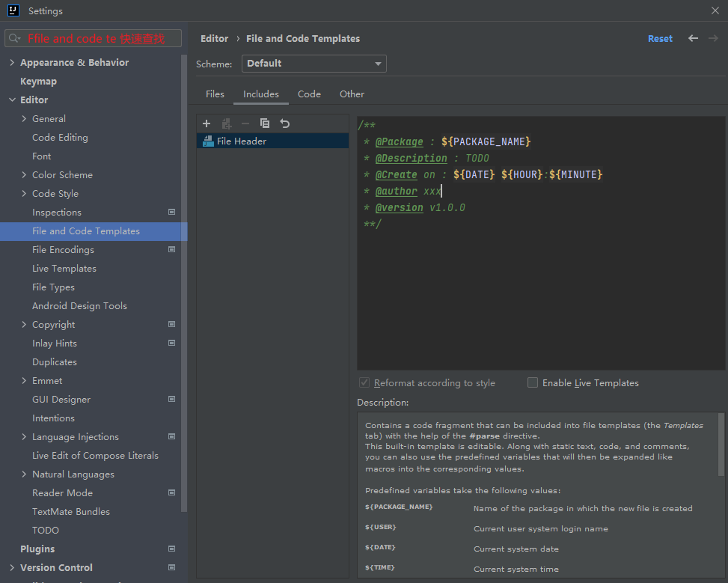Click the Reset link
Viewport: 728px width, 583px height.
coord(660,39)
